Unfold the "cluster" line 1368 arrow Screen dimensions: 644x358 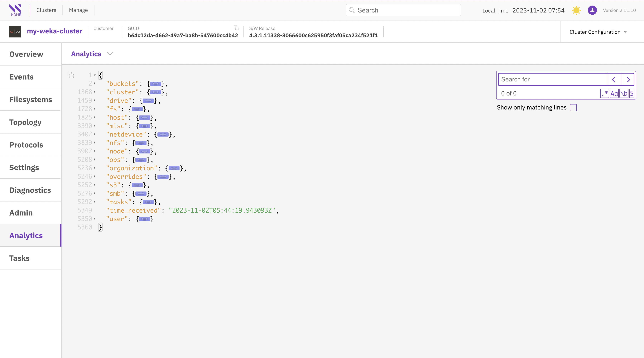(94, 92)
